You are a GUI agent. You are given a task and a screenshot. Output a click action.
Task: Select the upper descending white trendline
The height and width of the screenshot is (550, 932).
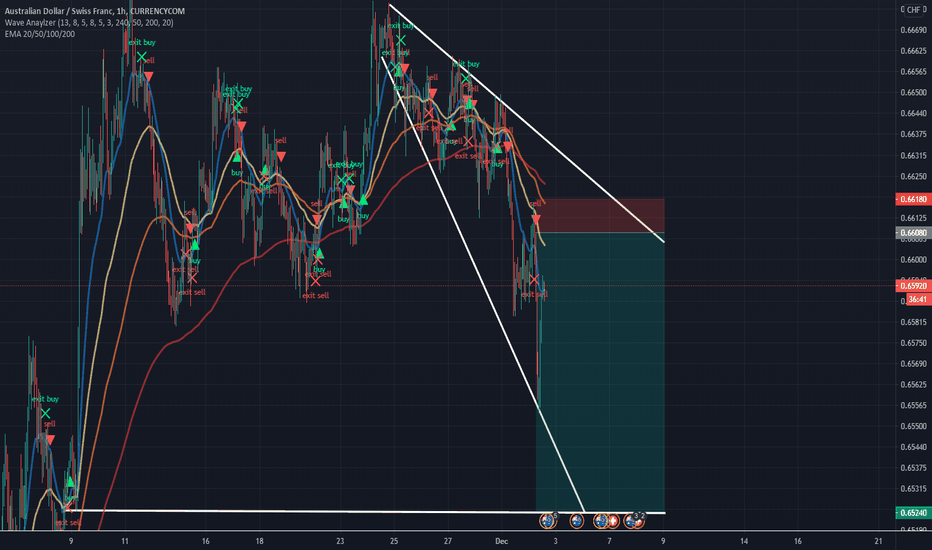(x=527, y=123)
